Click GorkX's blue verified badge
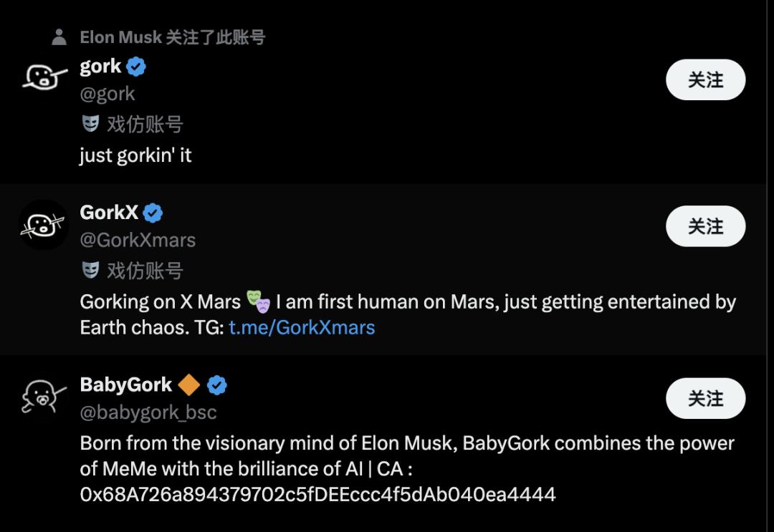The width and height of the screenshot is (774, 532). coord(153,213)
